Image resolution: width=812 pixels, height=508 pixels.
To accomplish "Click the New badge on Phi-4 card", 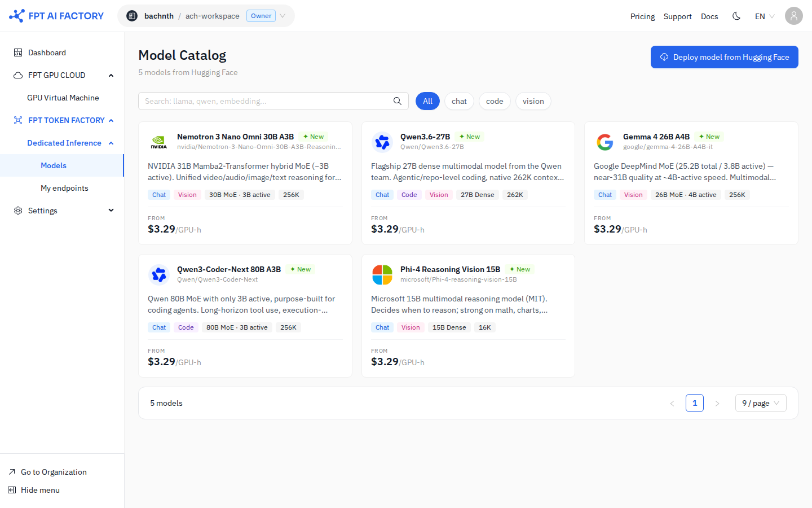I will (x=520, y=269).
